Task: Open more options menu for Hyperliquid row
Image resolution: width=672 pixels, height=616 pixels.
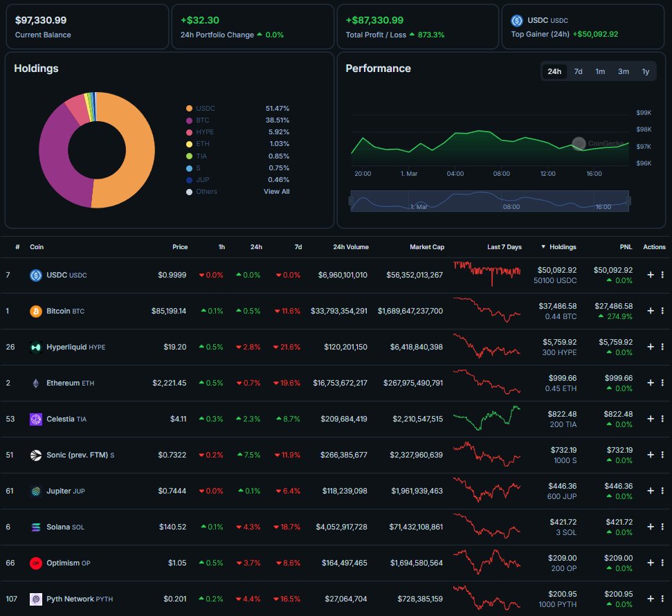Action: coord(662,347)
